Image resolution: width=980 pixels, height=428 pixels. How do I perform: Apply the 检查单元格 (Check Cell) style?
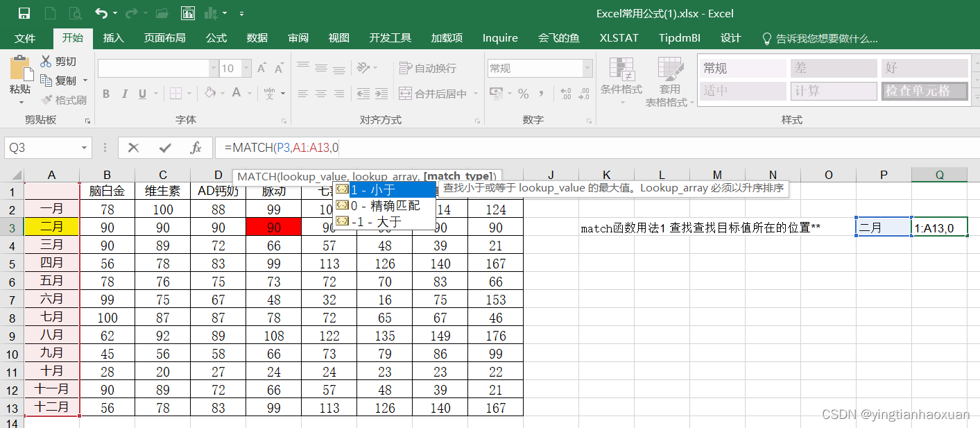pos(925,91)
